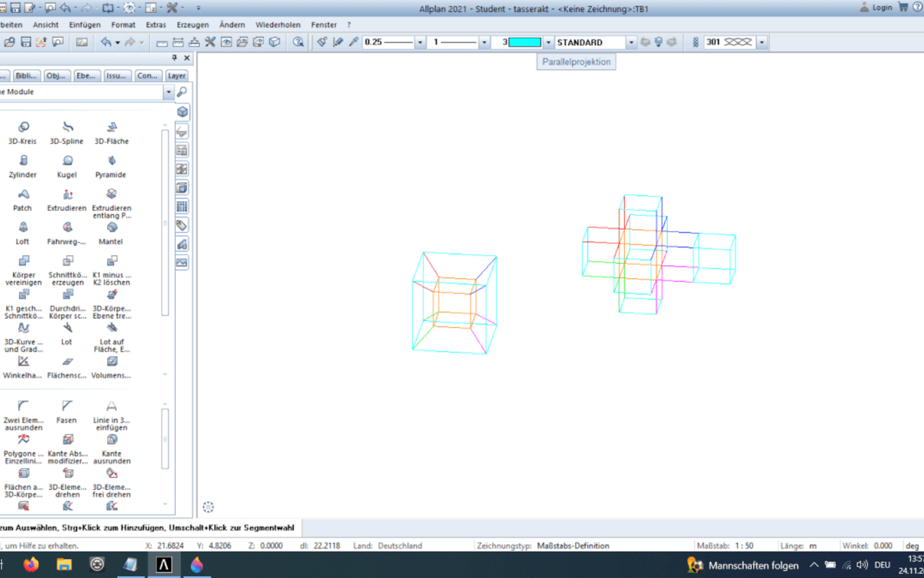
Task: Choose the Zylinder tool
Action: pyautogui.click(x=23, y=165)
